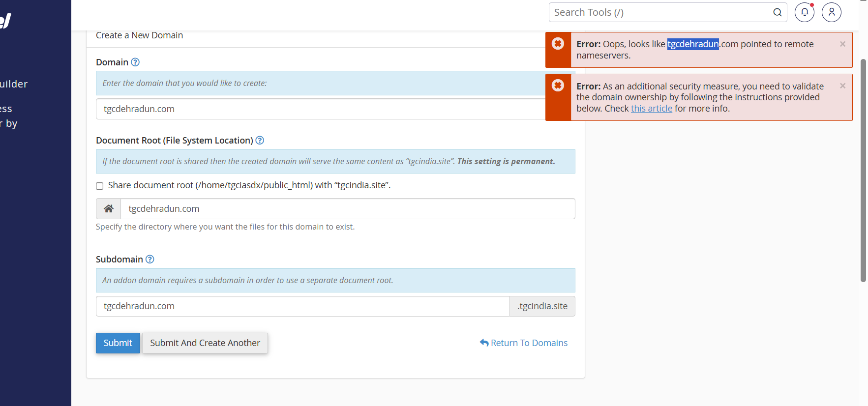Click the home directory icon
The image size is (868, 406).
pos(109,209)
